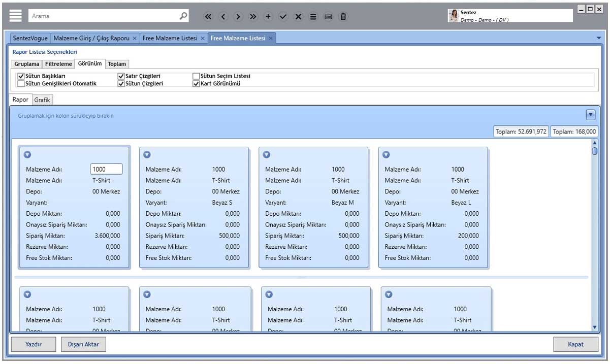Image resolution: width=610 pixels, height=364 pixels.
Task: Select the Görünüm options tab
Action: pyautogui.click(x=90, y=63)
